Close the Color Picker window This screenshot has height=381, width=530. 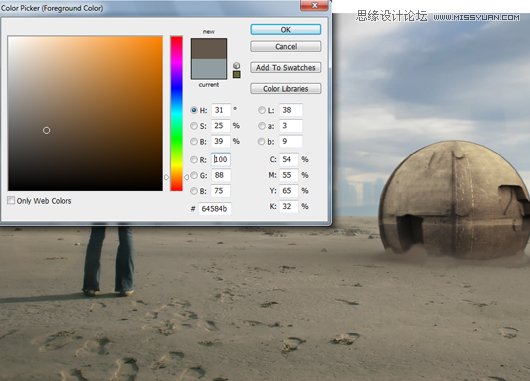pos(314,5)
